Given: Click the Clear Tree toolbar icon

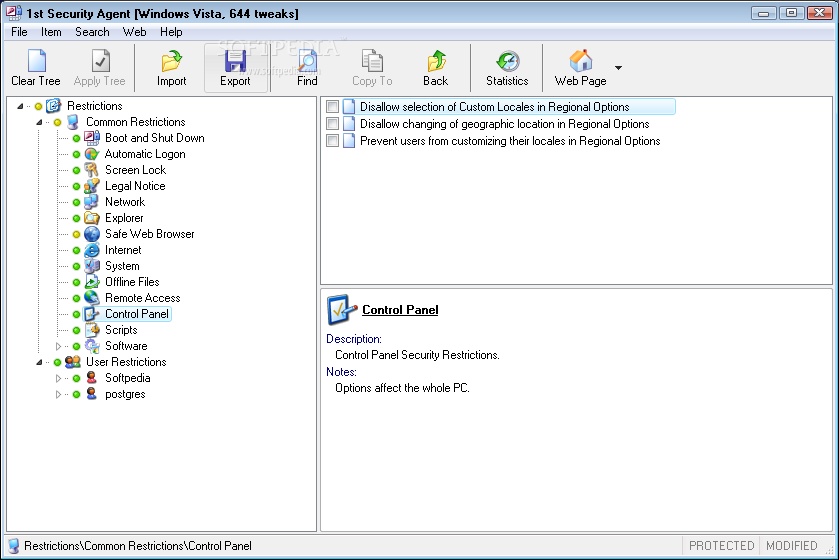Looking at the screenshot, I should [36, 60].
